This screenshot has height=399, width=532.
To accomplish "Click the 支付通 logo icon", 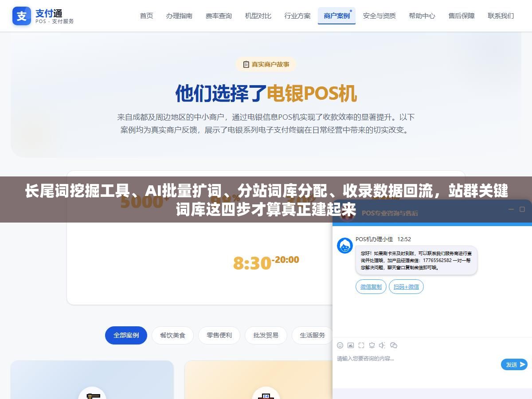I will point(22,16).
